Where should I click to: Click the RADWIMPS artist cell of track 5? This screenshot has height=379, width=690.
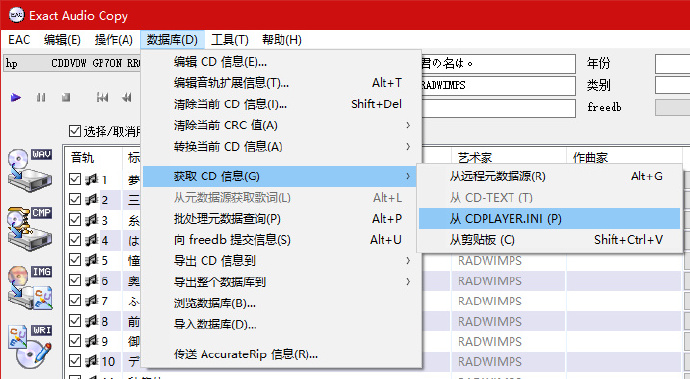pyautogui.click(x=508, y=261)
